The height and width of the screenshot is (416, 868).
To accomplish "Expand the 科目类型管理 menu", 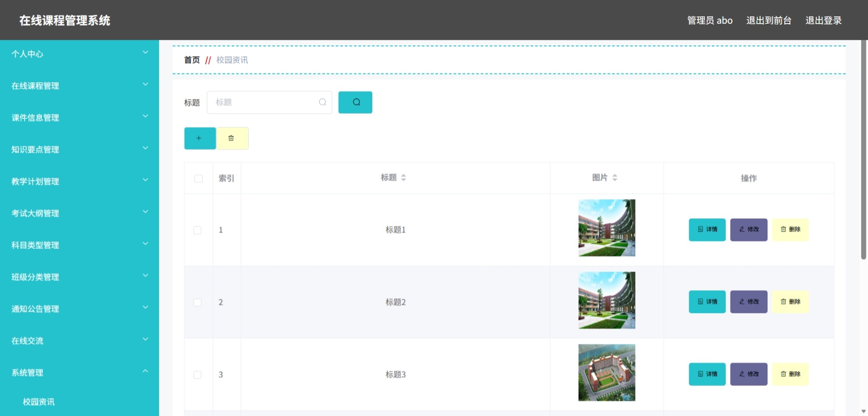I will coord(79,245).
